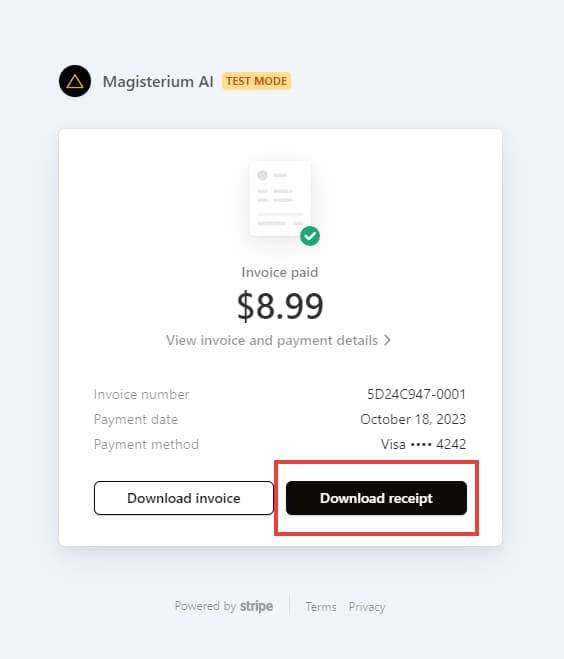The width and height of the screenshot is (564, 659).
Task: Click the Invoice paid status text
Action: [x=280, y=272]
